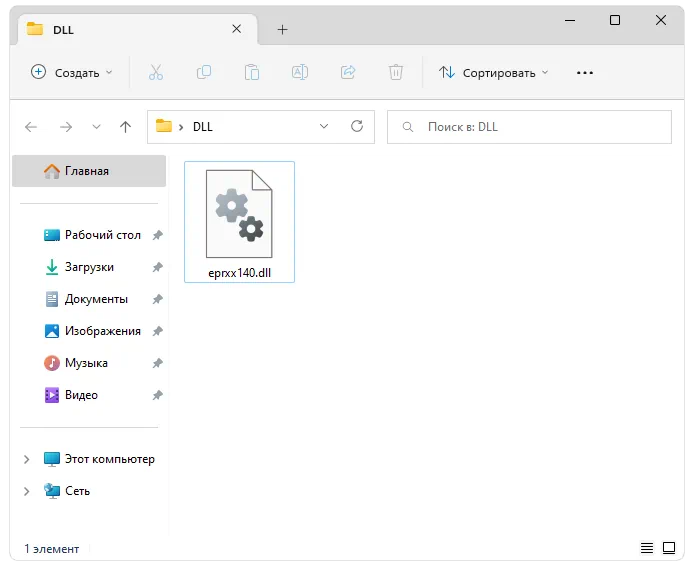Viewport: 689px width, 566px height.
Task: Open Музыка in the sidebar
Action: (x=76, y=363)
